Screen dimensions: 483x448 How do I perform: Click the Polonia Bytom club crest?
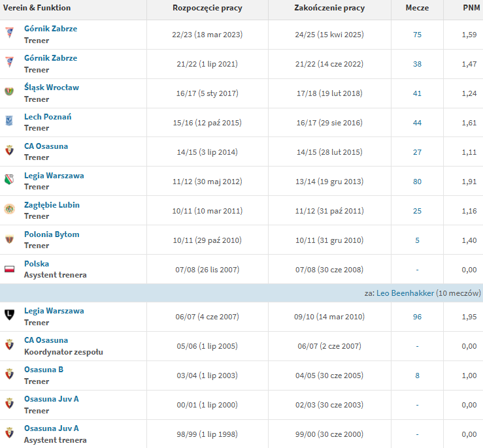(10, 238)
